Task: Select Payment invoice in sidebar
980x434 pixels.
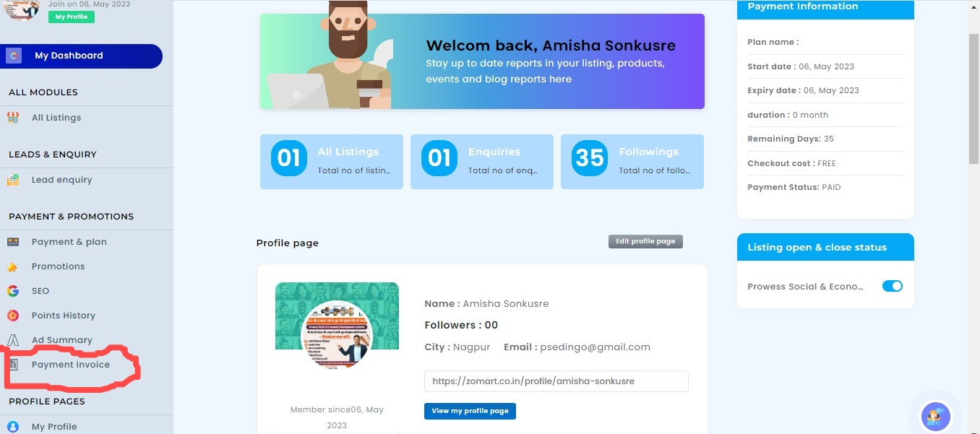Action: coord(71,365)
